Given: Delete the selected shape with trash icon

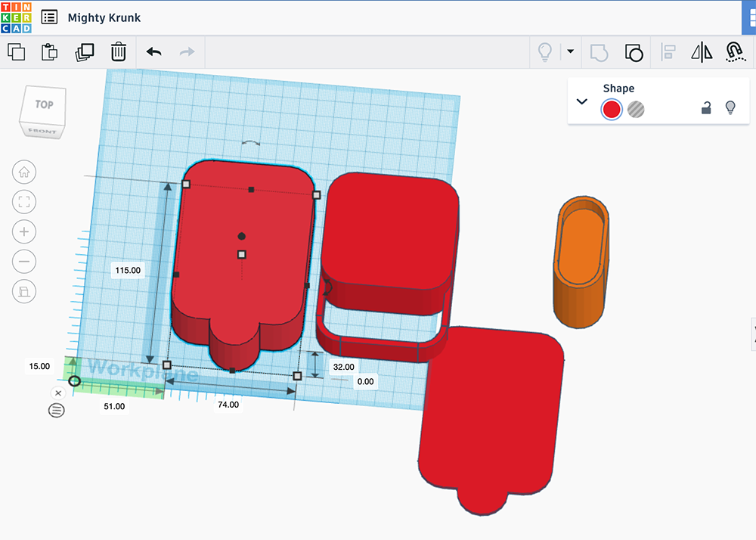Looking at the screenshot, I should [x=119, y=52].
